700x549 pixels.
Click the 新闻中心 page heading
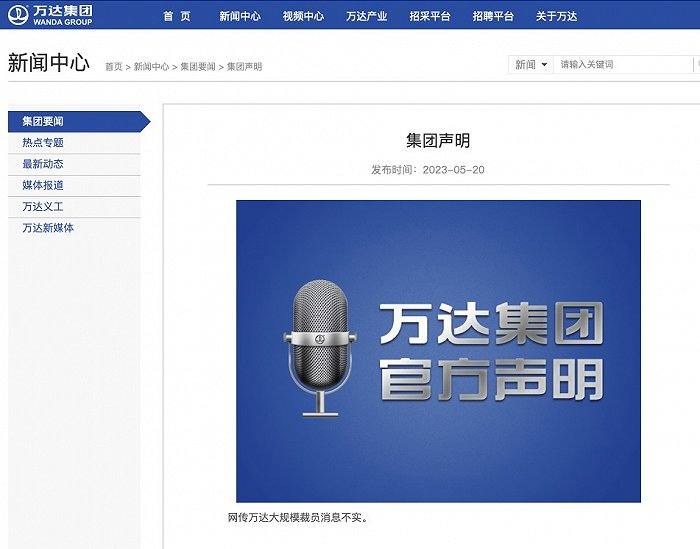(x=49, y=62)
